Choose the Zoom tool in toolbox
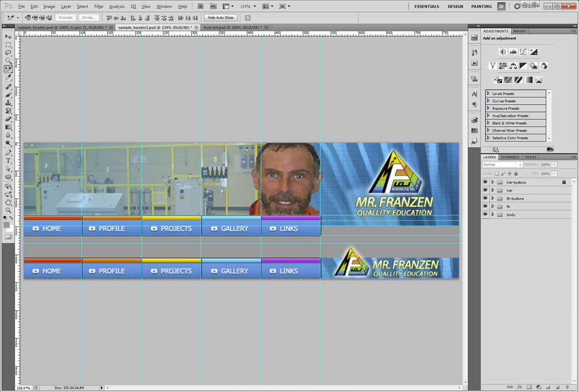The height and width of the screenshot is (392, 579). 8,210
